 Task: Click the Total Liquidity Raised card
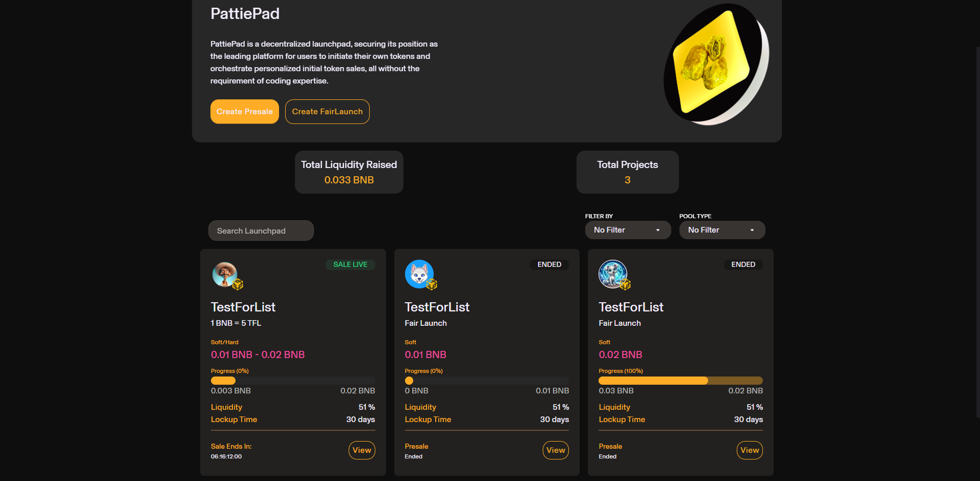click(349, 172)
